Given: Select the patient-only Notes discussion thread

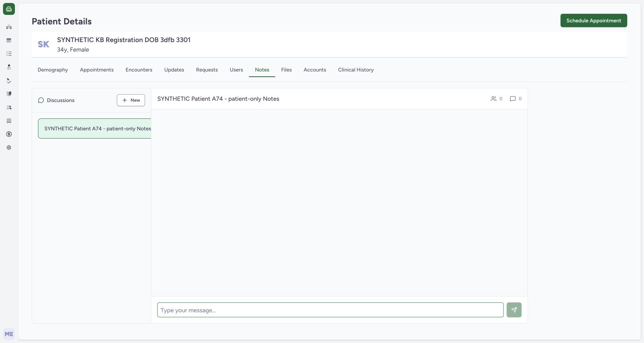Looking at the screenshot, I should pos(95,128).
